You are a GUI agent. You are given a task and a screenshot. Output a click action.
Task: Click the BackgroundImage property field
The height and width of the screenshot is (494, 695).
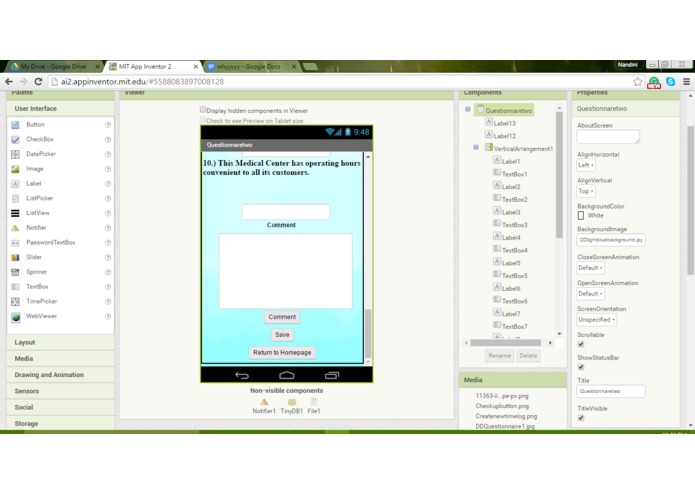pos(610,240)
